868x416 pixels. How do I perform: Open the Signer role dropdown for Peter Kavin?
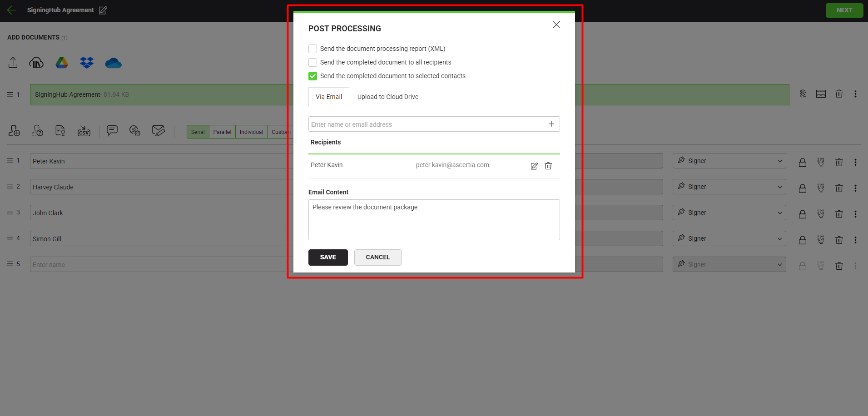(x=729, y=161)
